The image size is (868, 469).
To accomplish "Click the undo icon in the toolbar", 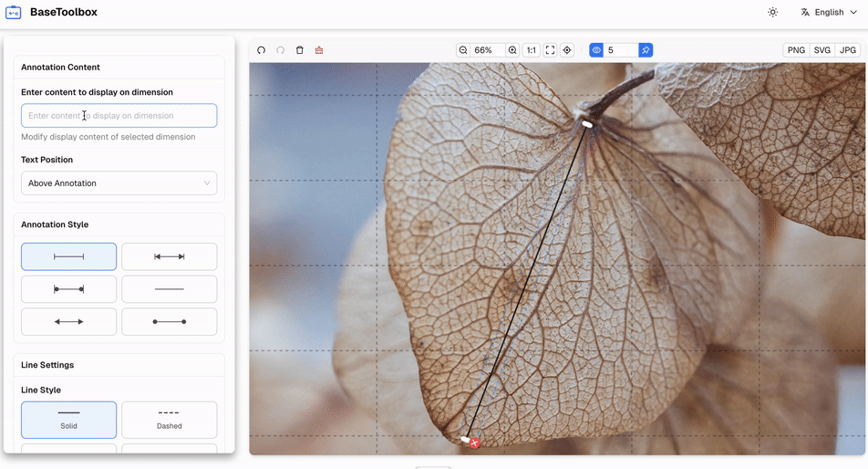I will click(261, 50).
